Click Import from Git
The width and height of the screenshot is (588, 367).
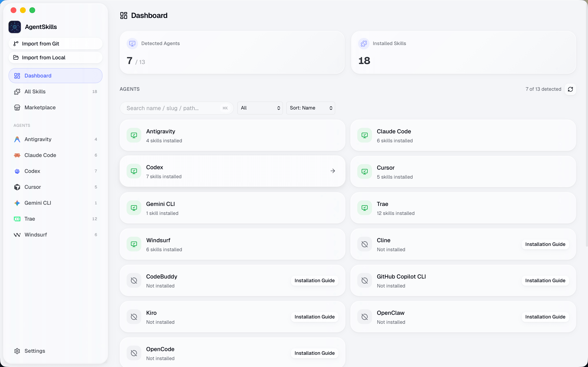(40, 43)
